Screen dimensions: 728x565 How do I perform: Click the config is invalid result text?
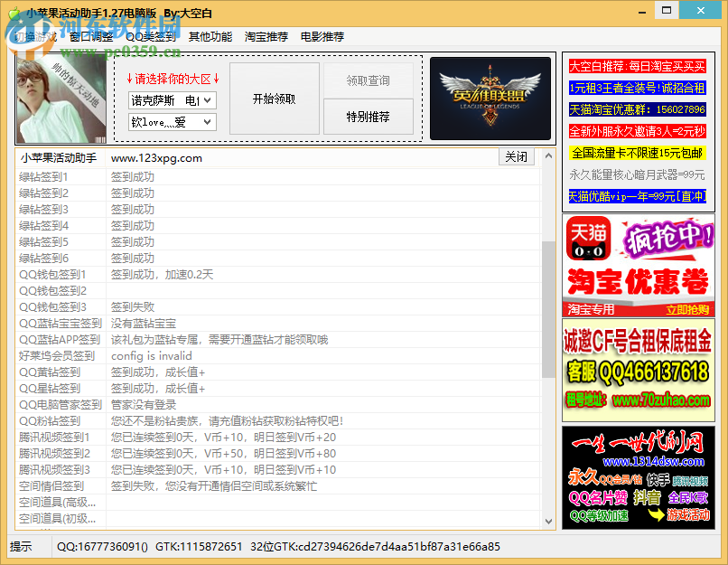[152, 356]
